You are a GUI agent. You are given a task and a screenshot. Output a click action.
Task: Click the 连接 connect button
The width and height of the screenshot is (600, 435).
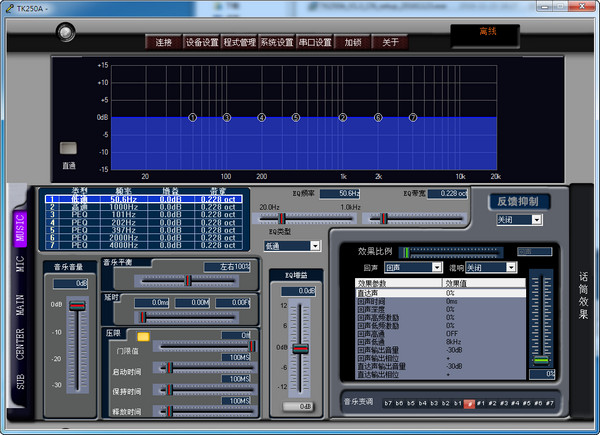coord(162,42)
